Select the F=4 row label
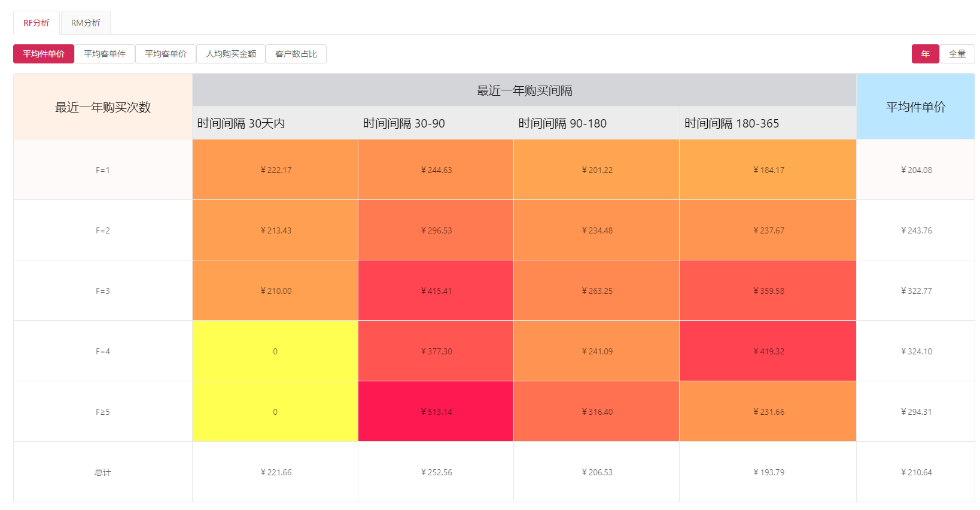This screenshot has height=510, width=980. (x=103, y=351)
